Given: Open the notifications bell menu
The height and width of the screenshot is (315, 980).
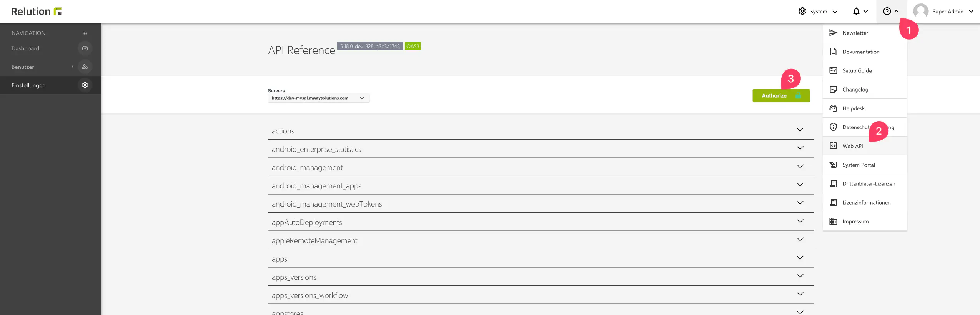Looking at the screenshot, I should [x=860, y=12].
